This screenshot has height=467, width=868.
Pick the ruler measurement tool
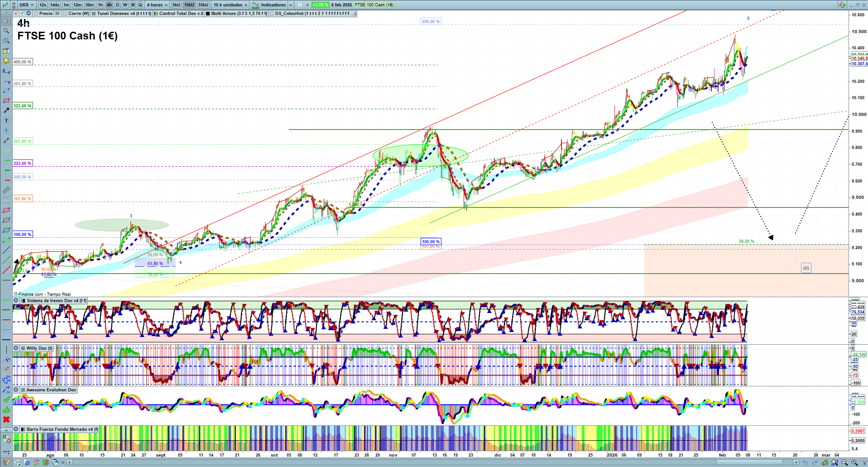(6, 190)
